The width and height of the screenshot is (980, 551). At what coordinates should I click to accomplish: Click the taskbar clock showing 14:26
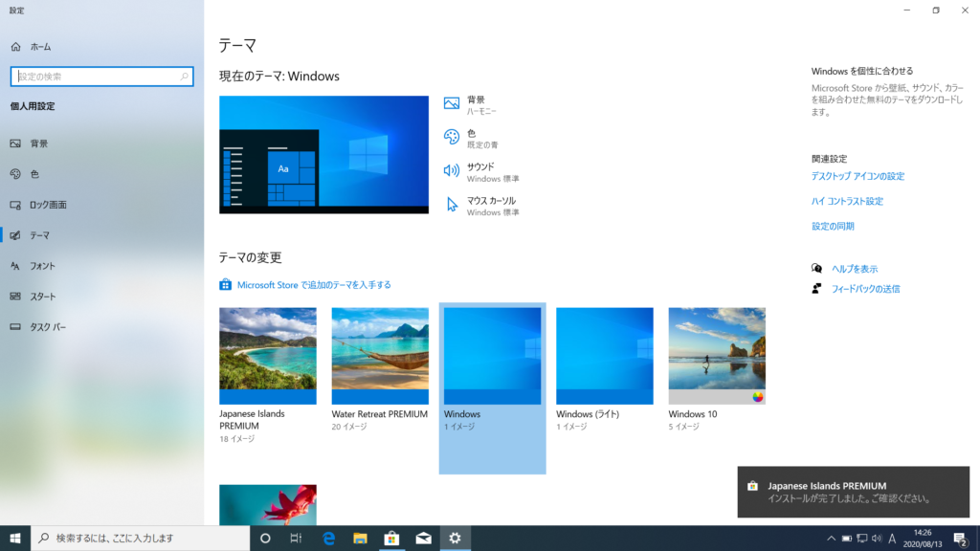tap(923, 539)
